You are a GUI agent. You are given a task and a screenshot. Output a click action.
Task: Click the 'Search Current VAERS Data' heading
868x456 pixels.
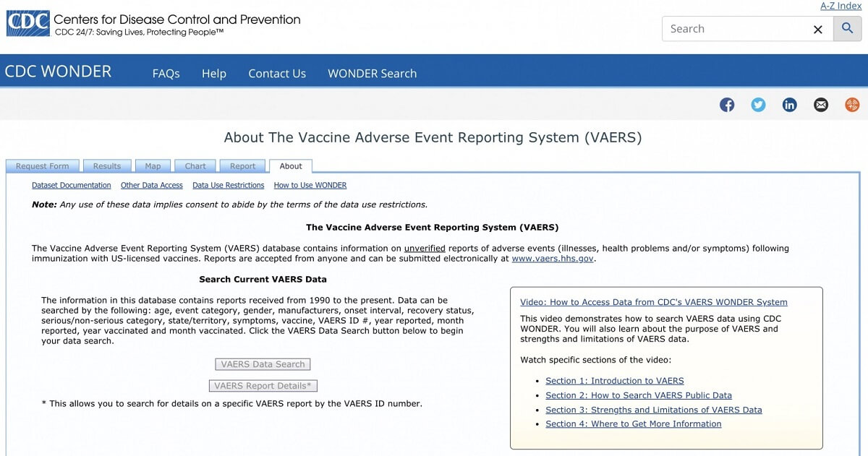tap(263, 279)
